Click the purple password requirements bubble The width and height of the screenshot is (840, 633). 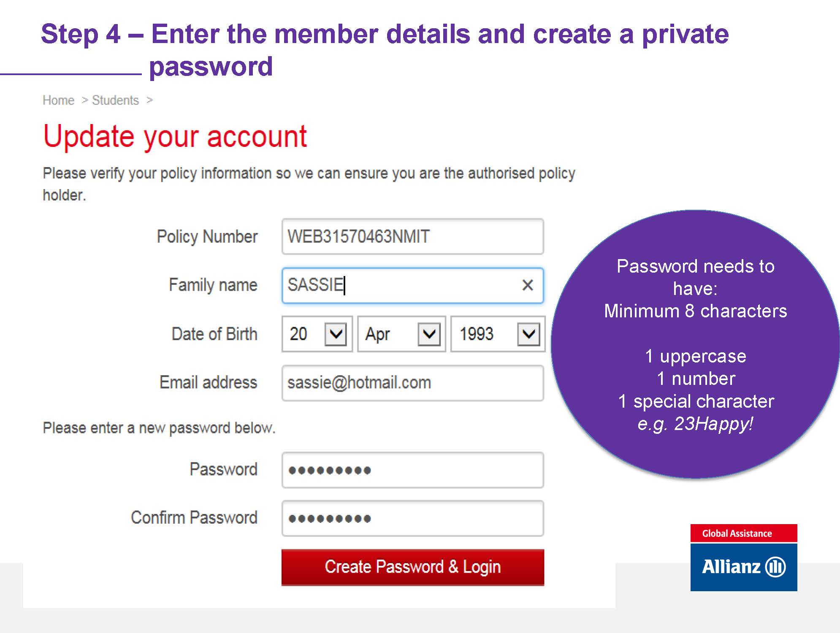pyautogui.click(x=695, y=344)
